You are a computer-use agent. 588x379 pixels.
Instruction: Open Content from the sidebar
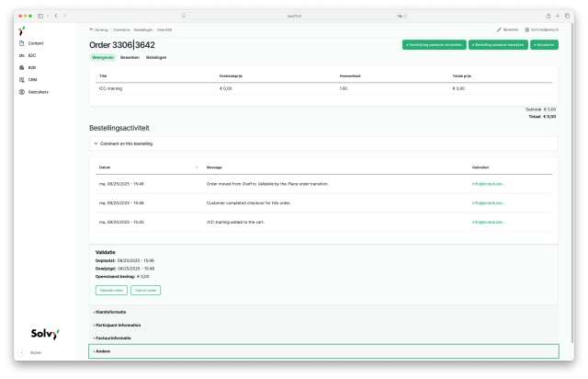click(35, 43)
